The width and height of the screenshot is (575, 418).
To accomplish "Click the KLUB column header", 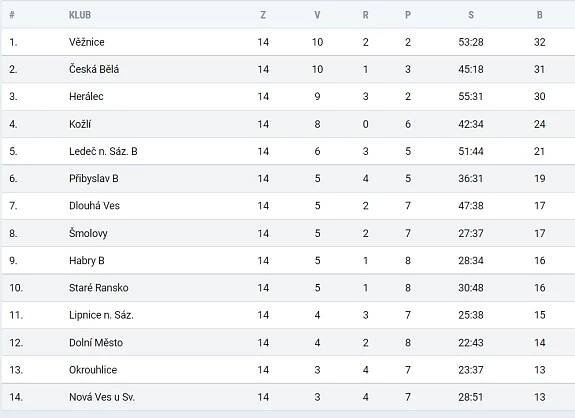I will coord(80,15).
